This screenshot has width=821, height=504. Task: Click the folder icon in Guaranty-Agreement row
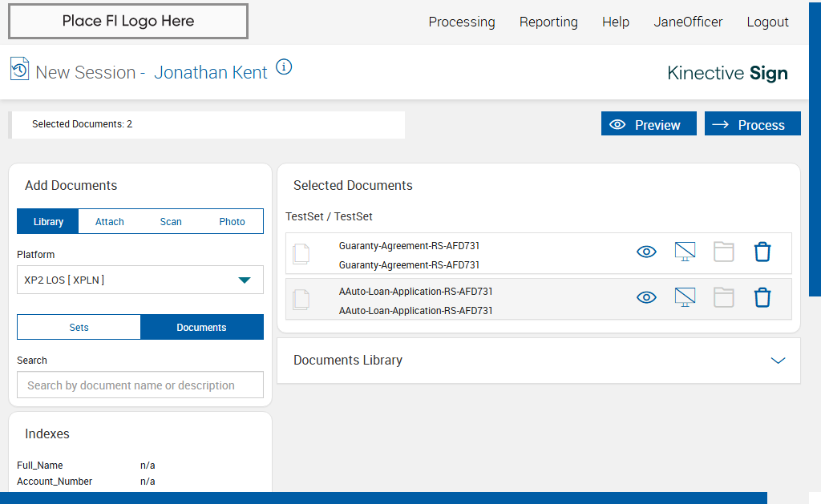(724, 252)
